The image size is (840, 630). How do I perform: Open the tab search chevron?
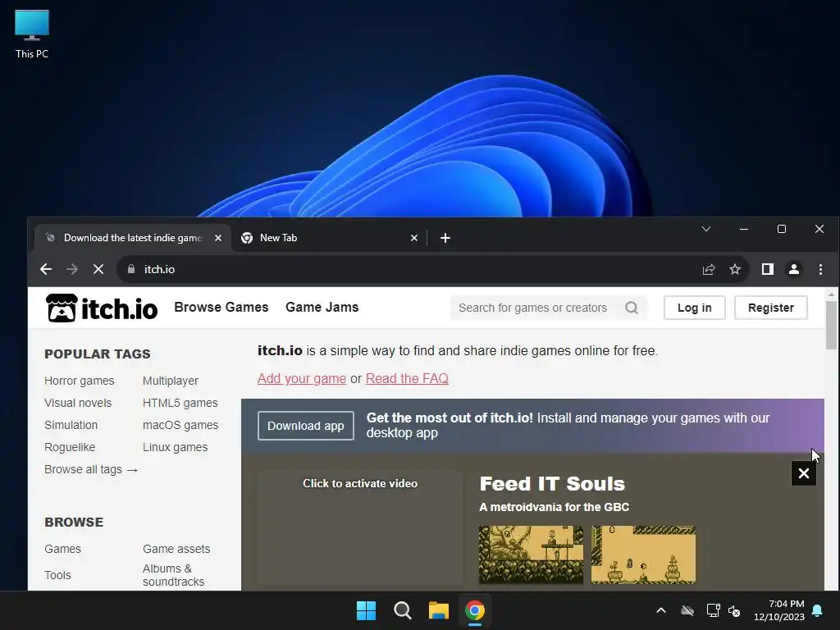point(706,230)
